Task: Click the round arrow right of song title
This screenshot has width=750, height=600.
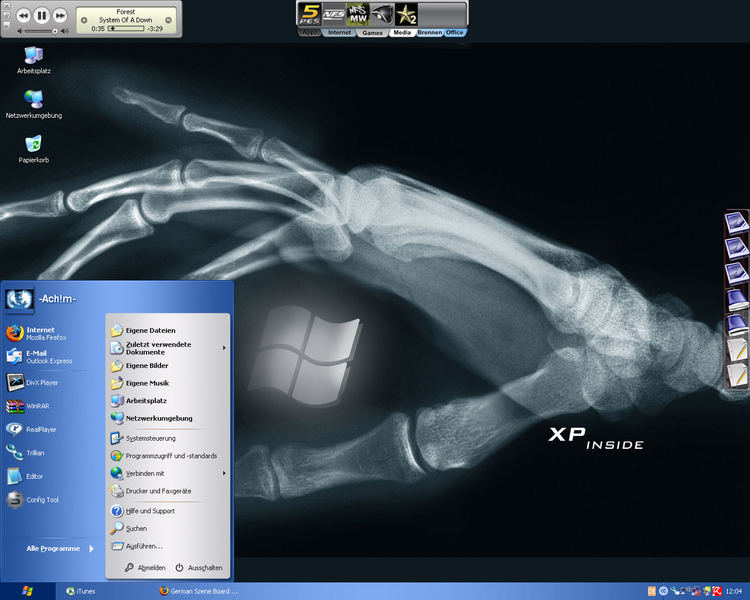Action: coord(168,20)
